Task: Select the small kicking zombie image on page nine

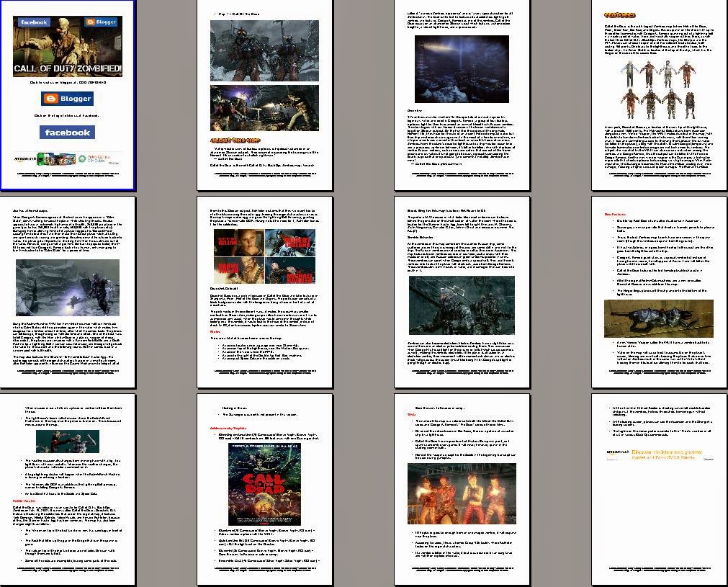Action: click(68, 442)
